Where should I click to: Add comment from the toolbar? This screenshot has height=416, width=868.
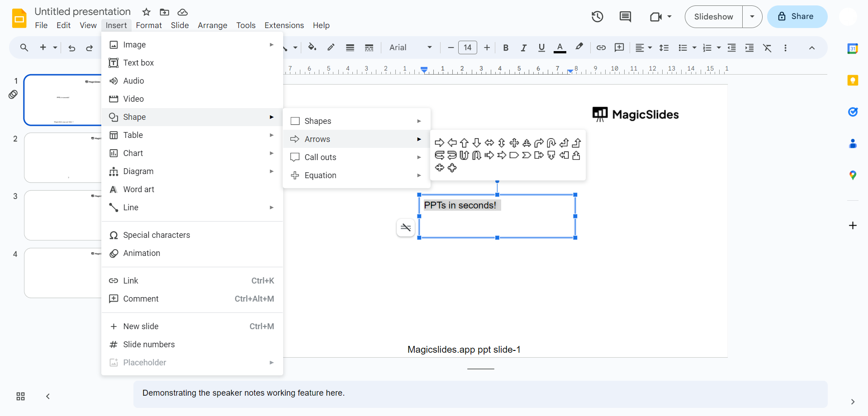tap(619, 47)
